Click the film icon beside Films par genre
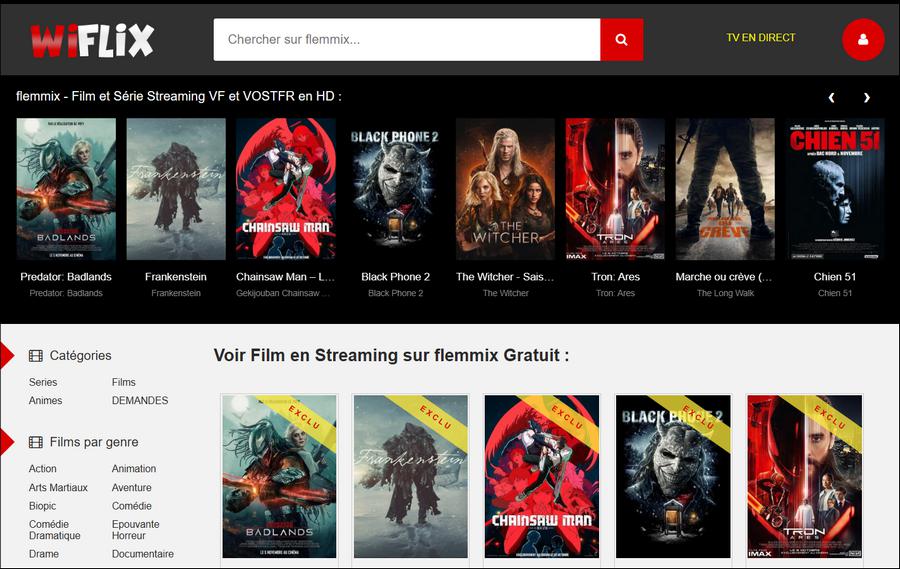 [36, 442]
